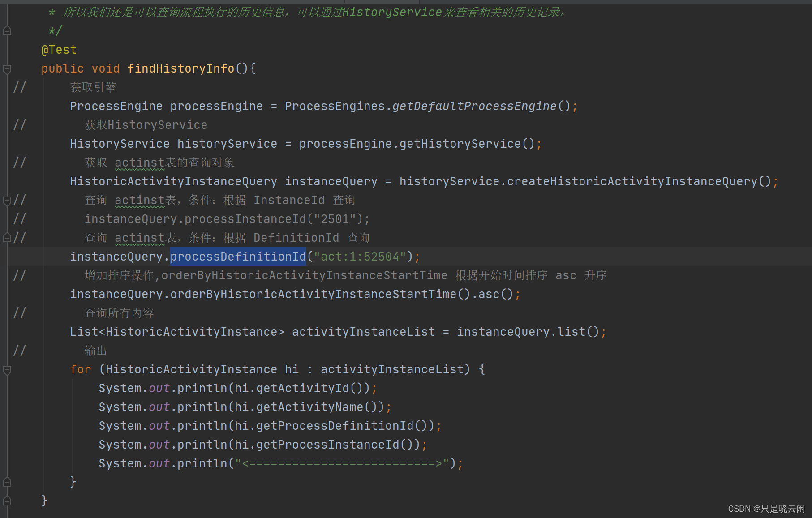Click getDefaultProcessEngine method call

pos(474,106)
